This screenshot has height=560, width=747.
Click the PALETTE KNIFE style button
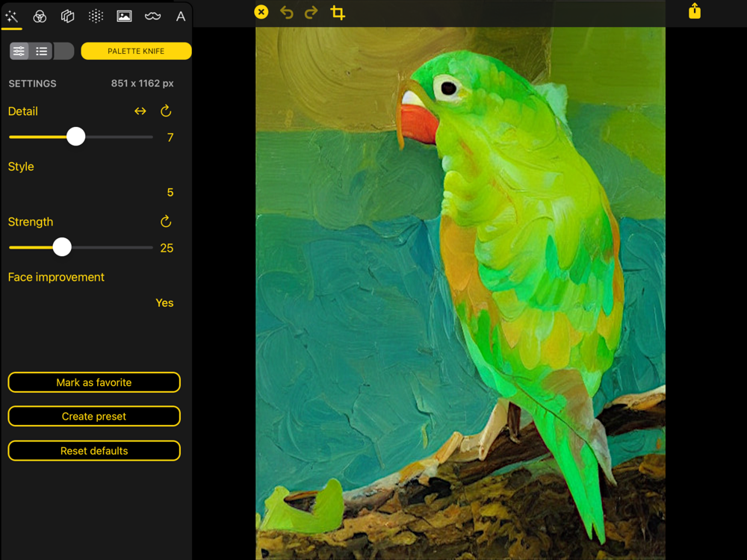pos(136,51)
